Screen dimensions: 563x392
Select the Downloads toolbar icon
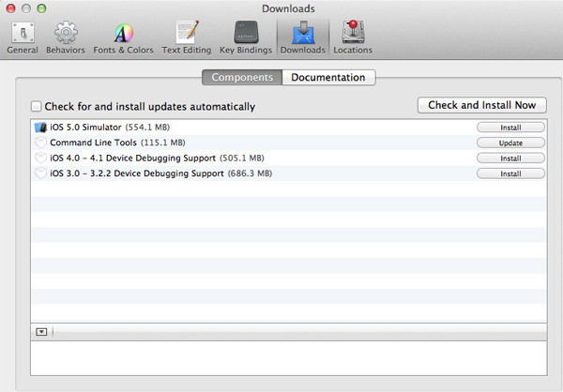click(303, 38)
